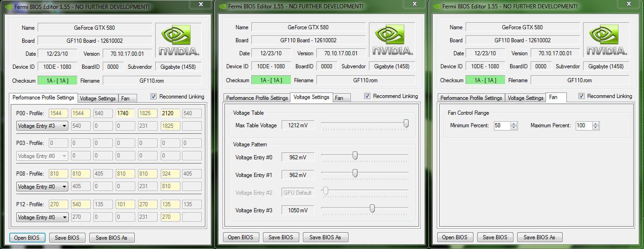Screen dimensions: 644x249
Task: Select Voltage Settings tab in middle window
Action: pyautogui.click(x=311, y=97)
